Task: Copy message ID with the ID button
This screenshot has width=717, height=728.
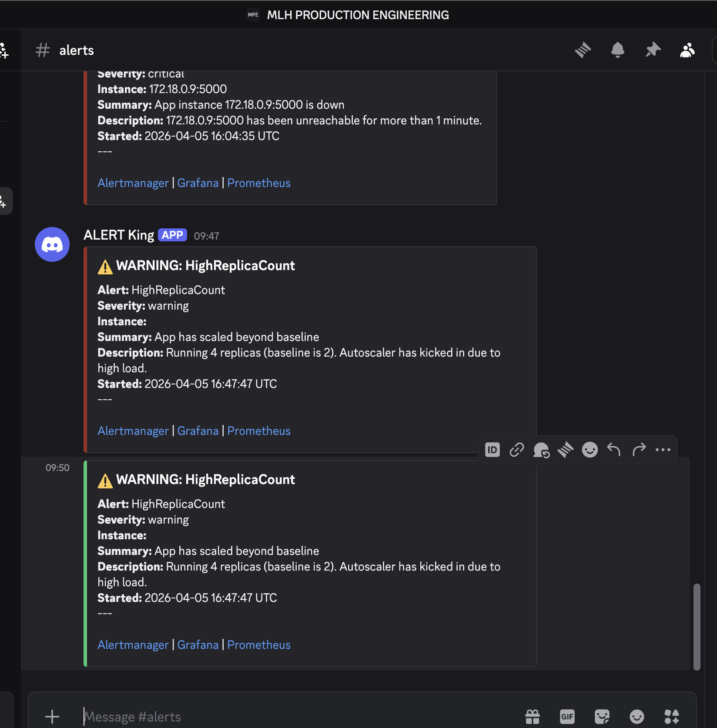Action: [x=493, y=450]
